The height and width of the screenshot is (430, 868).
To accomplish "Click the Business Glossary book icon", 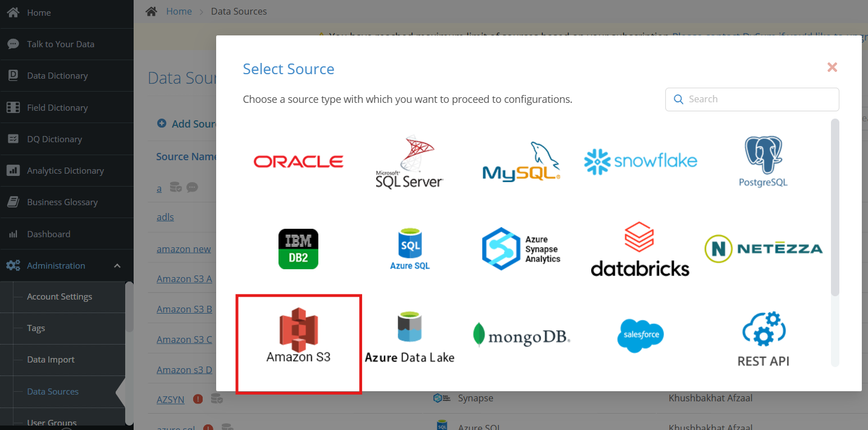I will (13, 202).
